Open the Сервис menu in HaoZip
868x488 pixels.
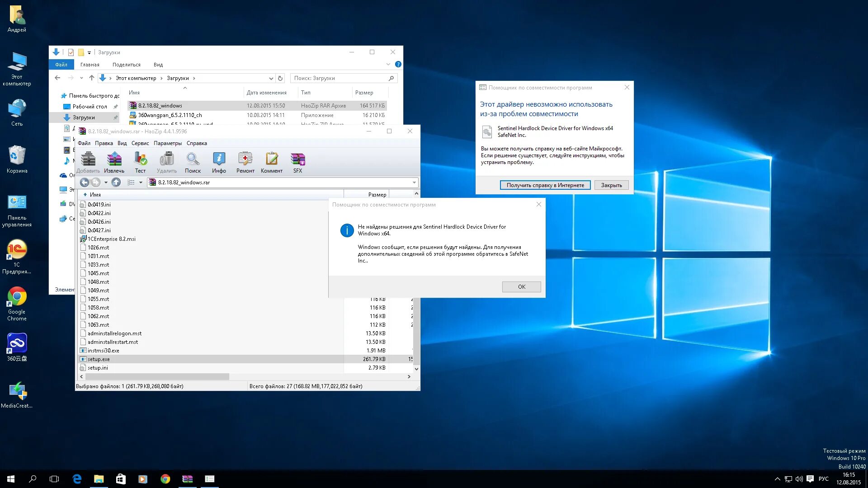tap(140, 143)
